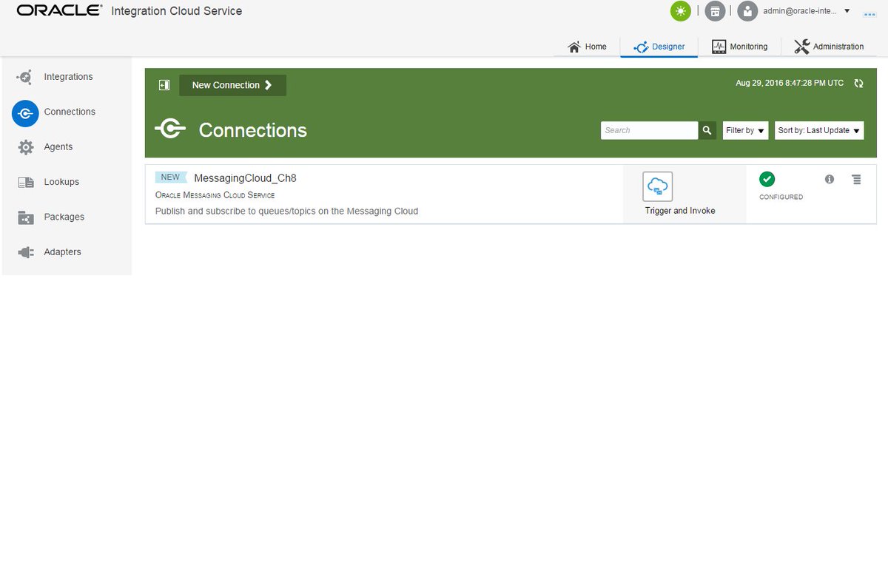888x588 pixels.
Task: Switch to the Designer tab
Action: (659, 47)
